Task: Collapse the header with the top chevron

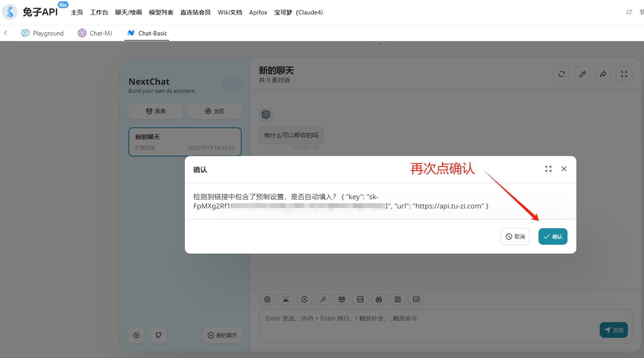Action: pos(380,44)
